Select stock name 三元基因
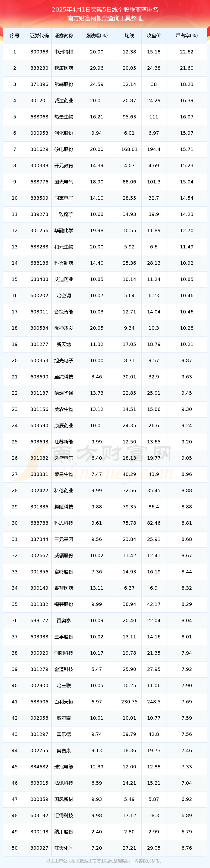210x868 pixels. [x=64, y=539]
